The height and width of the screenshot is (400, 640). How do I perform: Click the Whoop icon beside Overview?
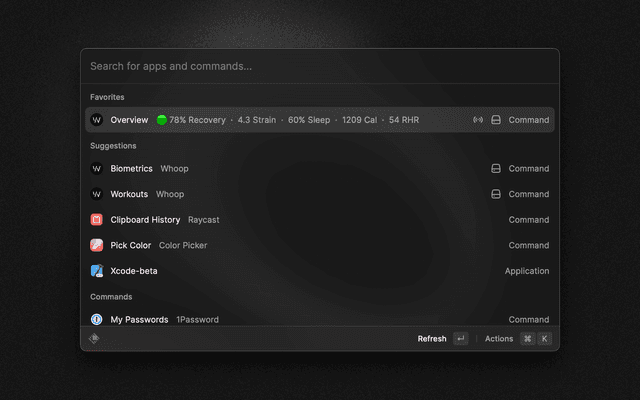pos(97,120)
